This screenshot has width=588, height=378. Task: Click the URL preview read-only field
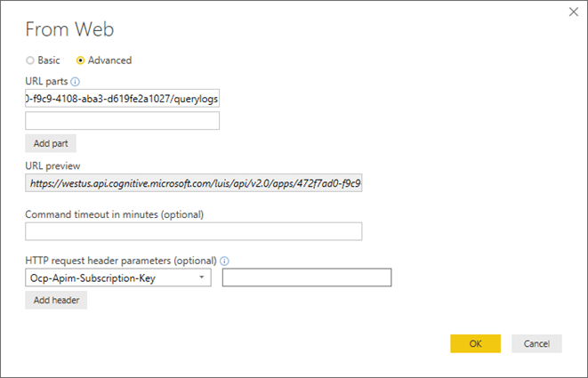pyautogui.click(x=193, y=184)
